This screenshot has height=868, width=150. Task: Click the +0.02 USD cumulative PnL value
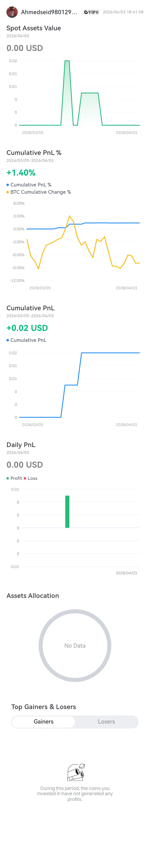point(27,328)
